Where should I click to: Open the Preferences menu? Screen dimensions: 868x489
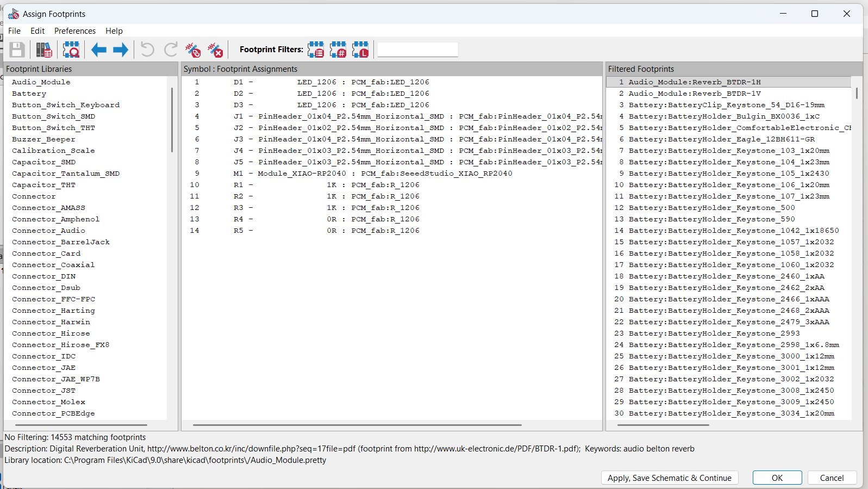tap(75, 31)
